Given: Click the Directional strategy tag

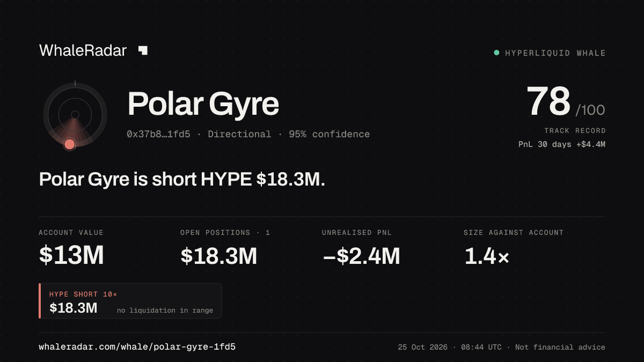Looking at the screenshot, I should tap(239, 134).
